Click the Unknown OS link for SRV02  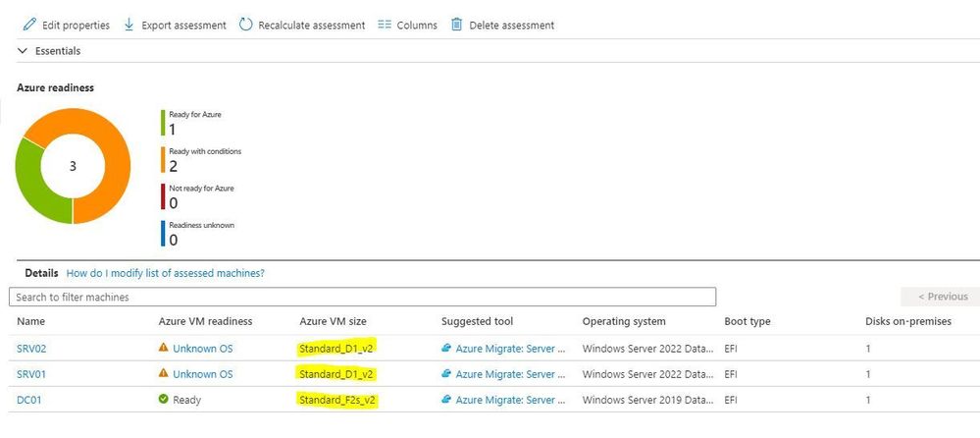pyautogui.click(x=202, y=349)
